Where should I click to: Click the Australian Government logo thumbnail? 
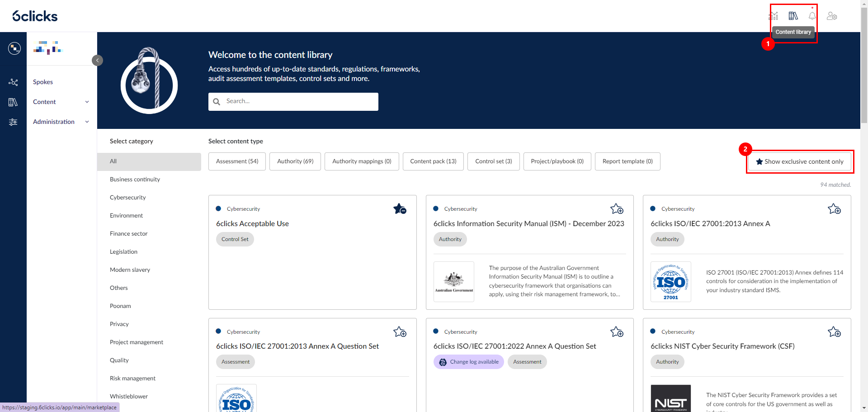pyautogui.click(x=454, y=282)
